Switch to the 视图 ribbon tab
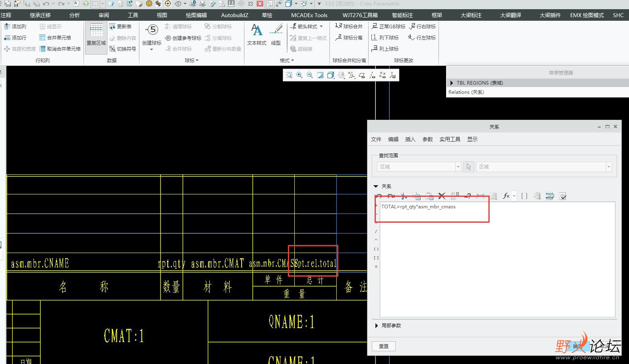This screenshot has width=629, height=364. coord(162,15)
